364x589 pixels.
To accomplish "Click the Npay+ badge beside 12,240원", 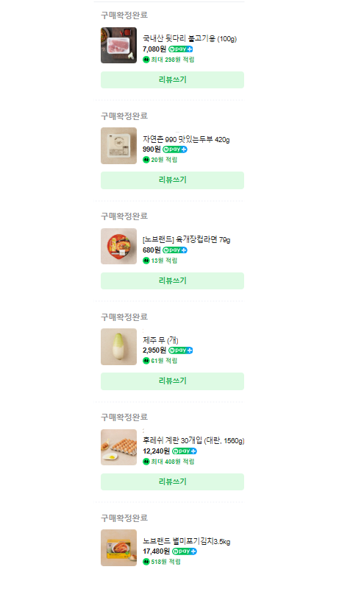I will pyautogui.click(x=185, y=451).
